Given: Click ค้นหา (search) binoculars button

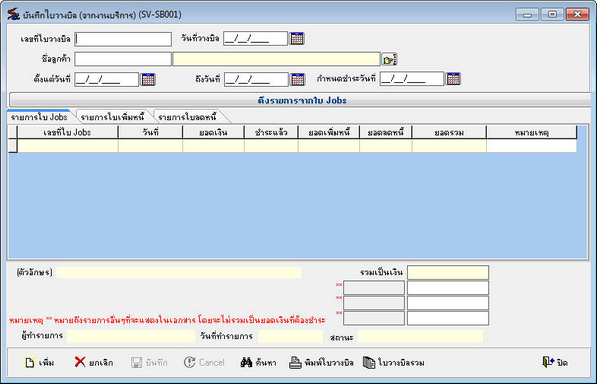Looking at the screenshot, I should (x=259, y=363).
